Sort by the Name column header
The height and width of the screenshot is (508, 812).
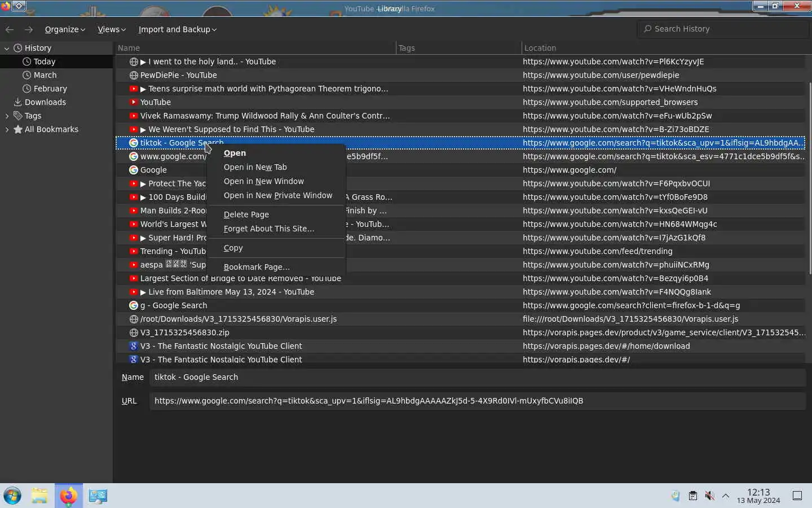click(255, 48)
